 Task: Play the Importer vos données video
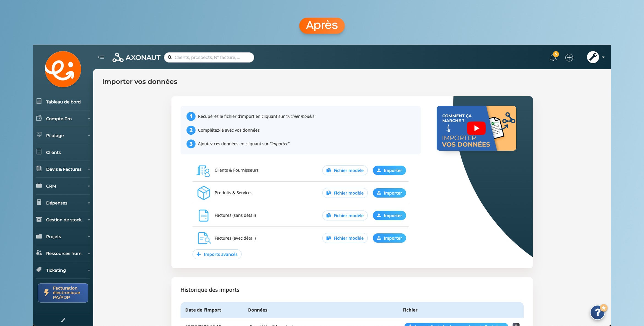coord(476,128)
